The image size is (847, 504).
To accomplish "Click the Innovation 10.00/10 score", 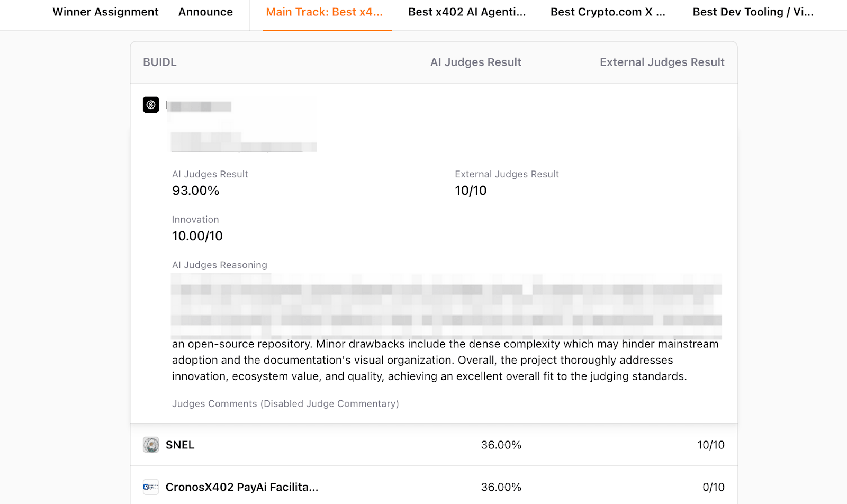I will pos(197,236).
